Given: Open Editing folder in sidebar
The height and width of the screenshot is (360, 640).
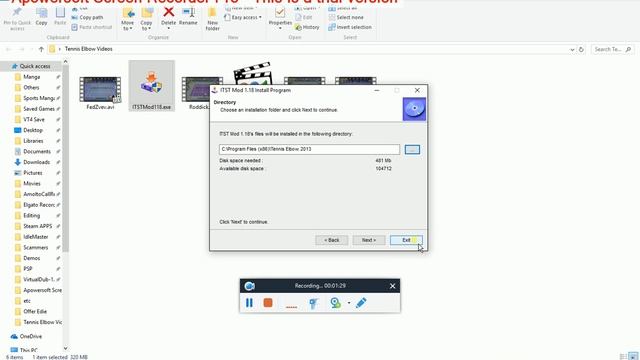Looking at the screenshot, I should [31, 216].
